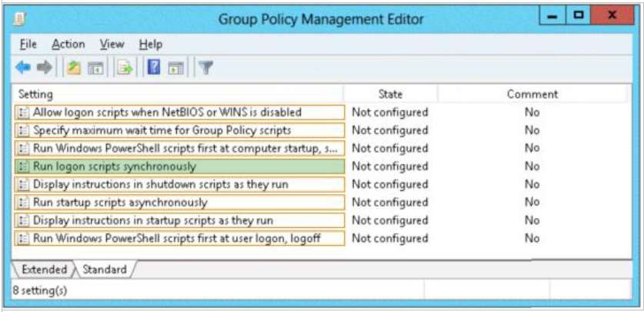Click policy icon beside Specify maximum wait time
Viewport: 644px width, 312px height.
point(23,130)
